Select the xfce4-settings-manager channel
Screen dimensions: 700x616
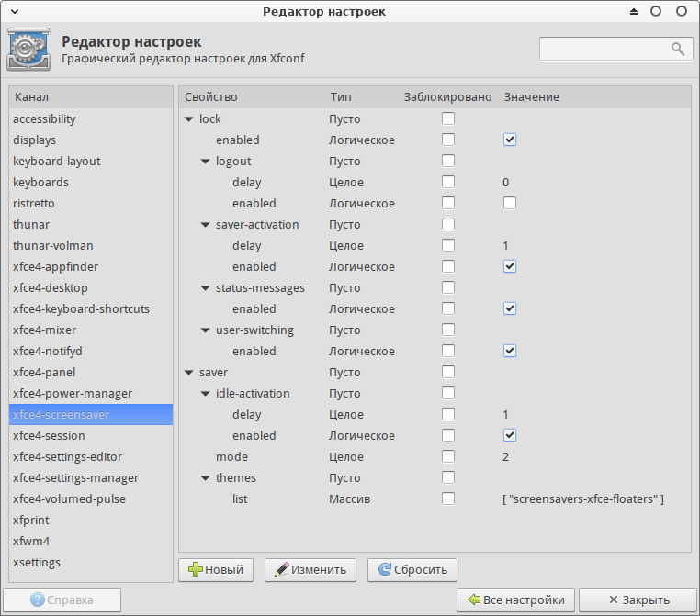91,477
